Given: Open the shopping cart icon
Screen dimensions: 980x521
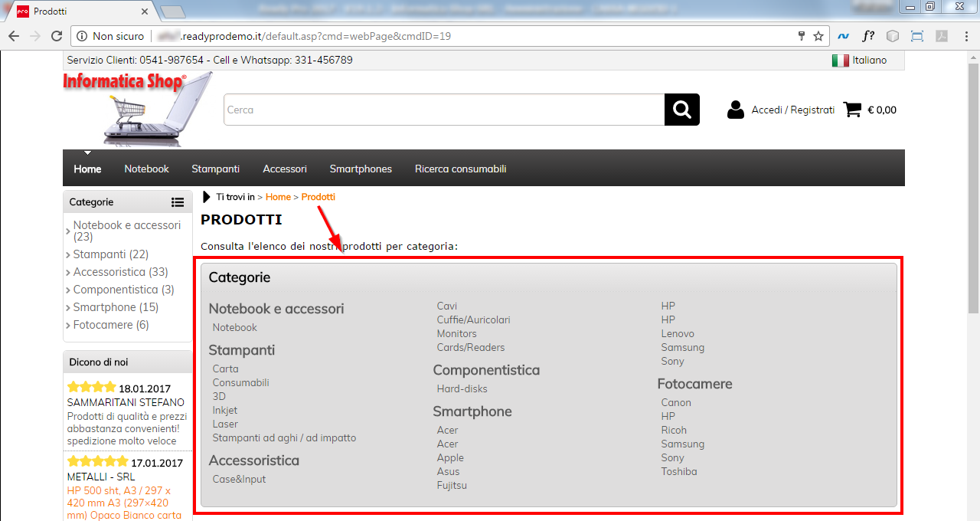Looking at the screenshot, I should [852, 110].
